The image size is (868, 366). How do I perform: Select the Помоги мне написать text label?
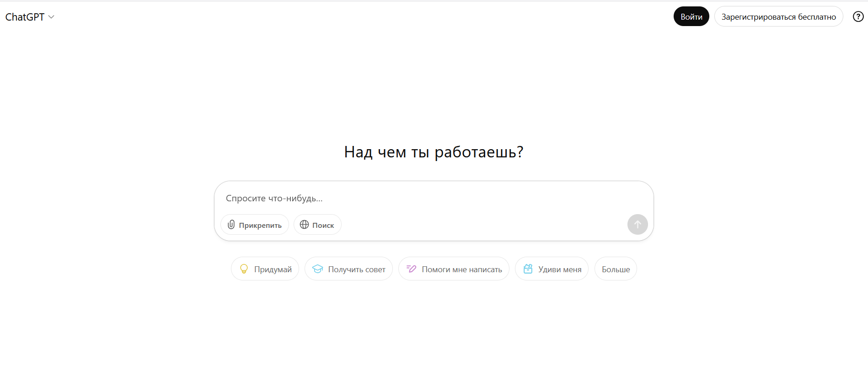coord(461,269)
